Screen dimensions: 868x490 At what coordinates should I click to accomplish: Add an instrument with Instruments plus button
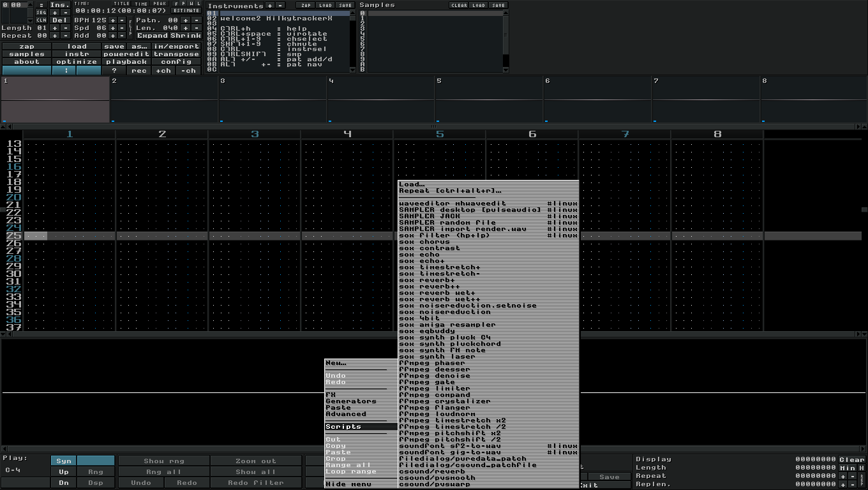[269, 6]
